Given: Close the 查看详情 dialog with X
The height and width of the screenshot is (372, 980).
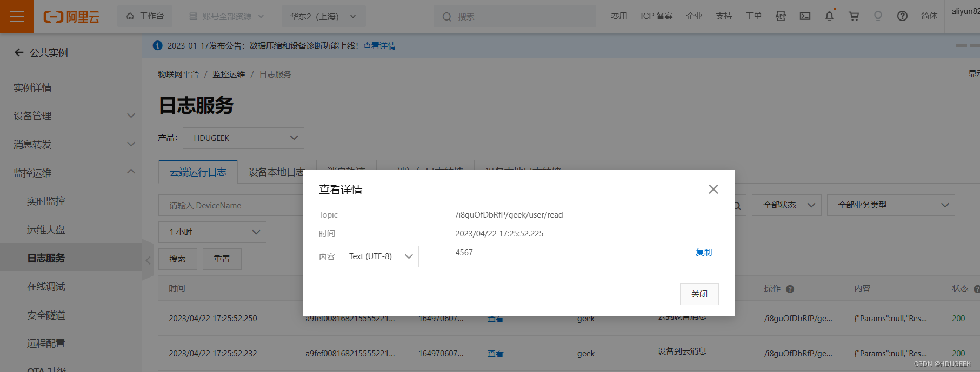Looking at the screenshot, I should tap(713, 189).
